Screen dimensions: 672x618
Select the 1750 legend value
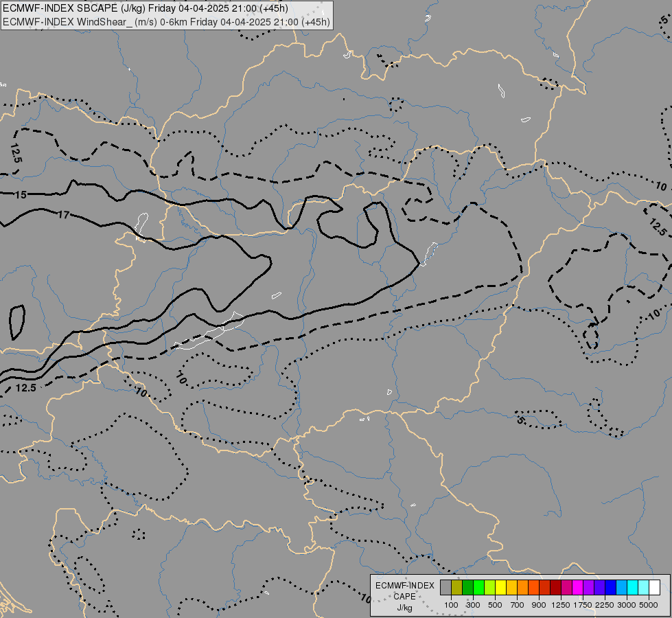click(583, 605)
